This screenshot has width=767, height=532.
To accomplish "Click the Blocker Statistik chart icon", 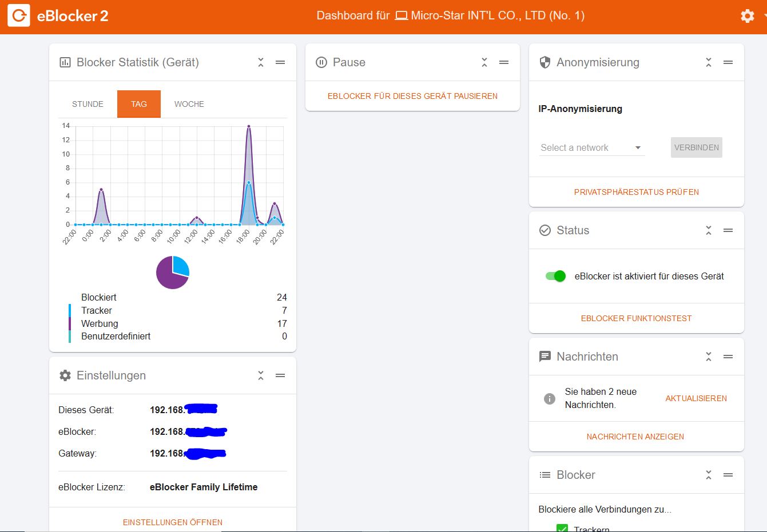I will click(65, 62).
